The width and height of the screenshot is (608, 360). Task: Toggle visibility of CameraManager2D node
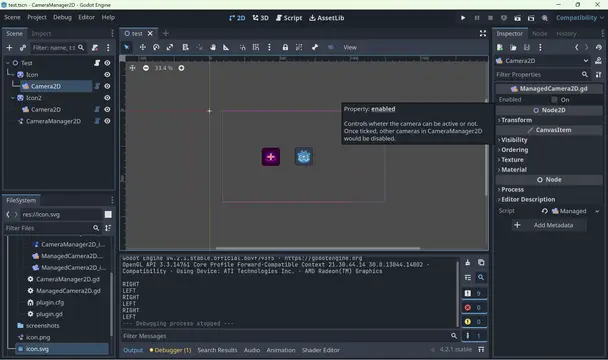(x=107, y=121)
